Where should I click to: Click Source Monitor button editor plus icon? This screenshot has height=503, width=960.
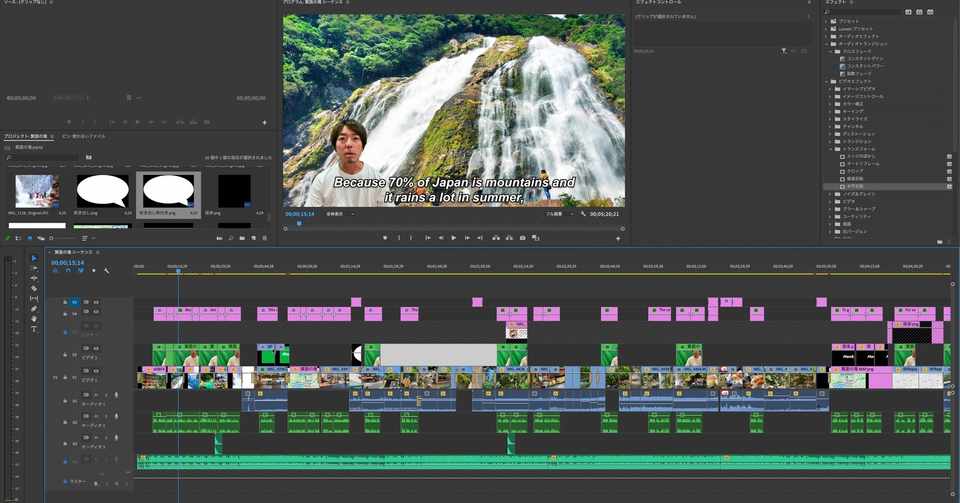click(x=264, y=122)
